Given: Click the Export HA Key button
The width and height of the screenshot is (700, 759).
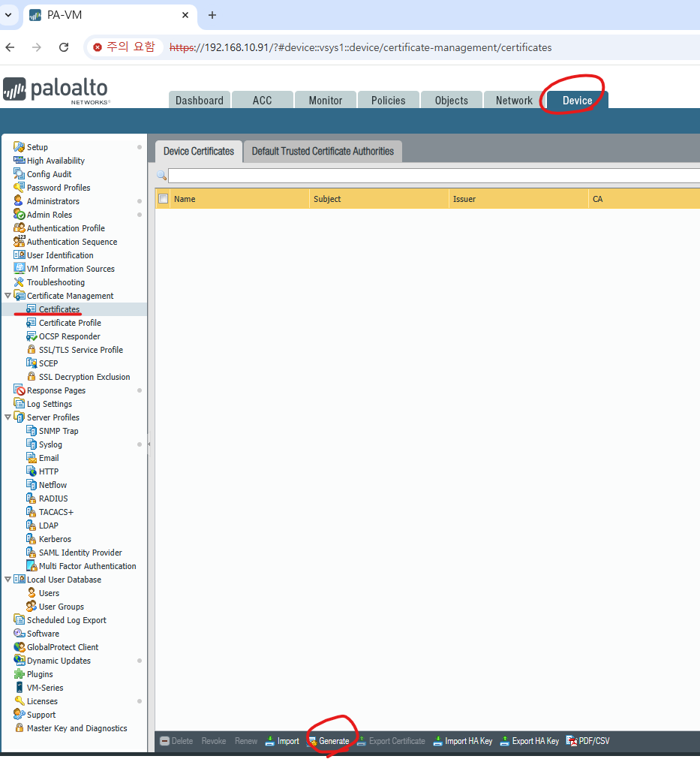Looking at the screenshot, I should click(x=530, y=741).
